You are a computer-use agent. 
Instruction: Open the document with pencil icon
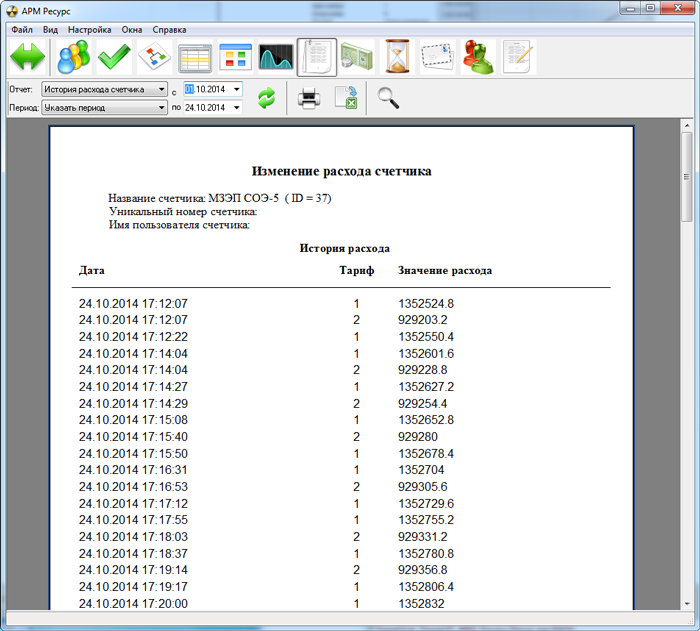click(x=519, y=57)
